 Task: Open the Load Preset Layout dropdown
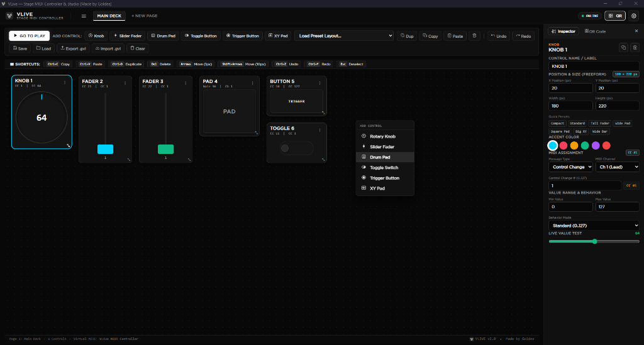(x=344, y=36)
